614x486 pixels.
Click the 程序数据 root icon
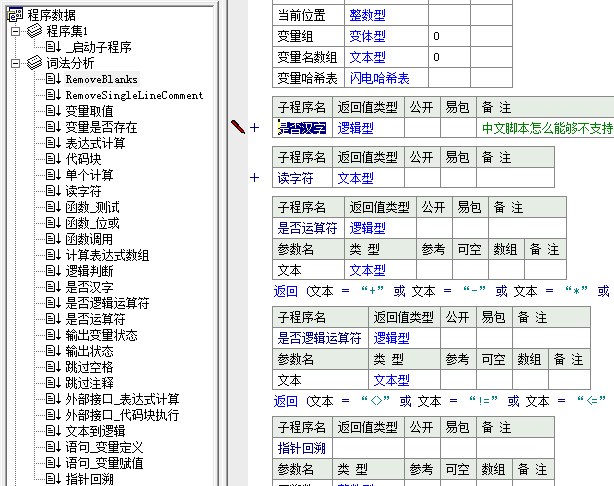coord(15,15)
